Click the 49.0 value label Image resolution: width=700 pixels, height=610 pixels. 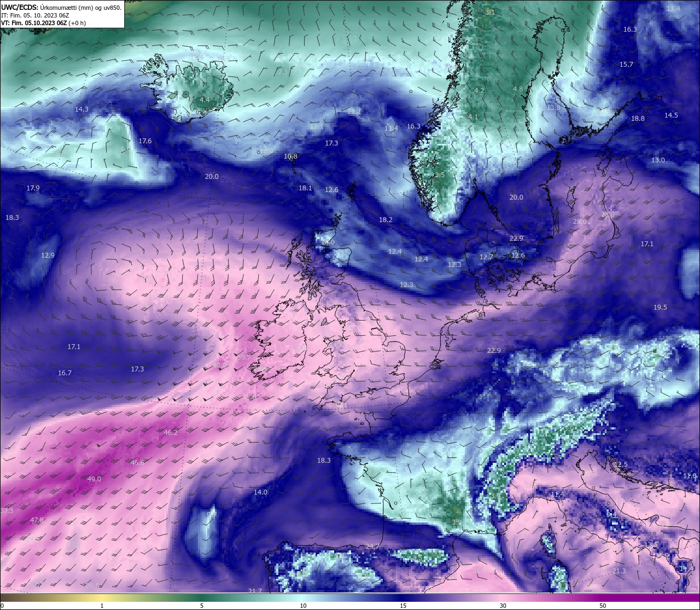click(94, 479)
